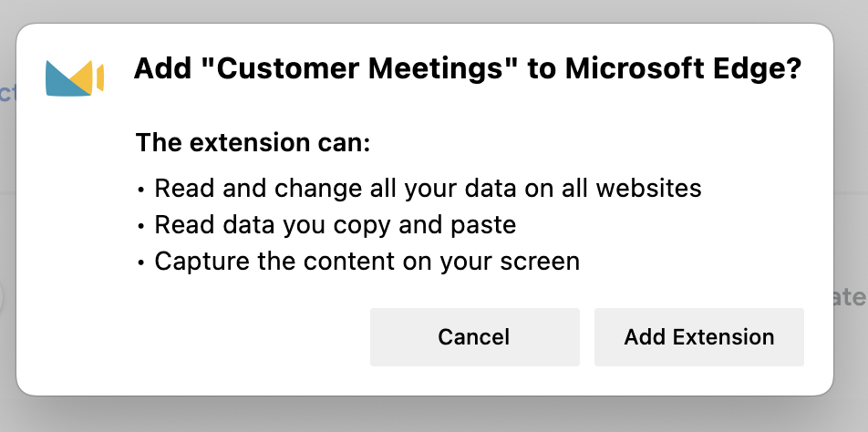The width and height of the screenshot is (868, 432).
Task: Select the "Read data you copy and paste" line
Action: coord(335,225)
